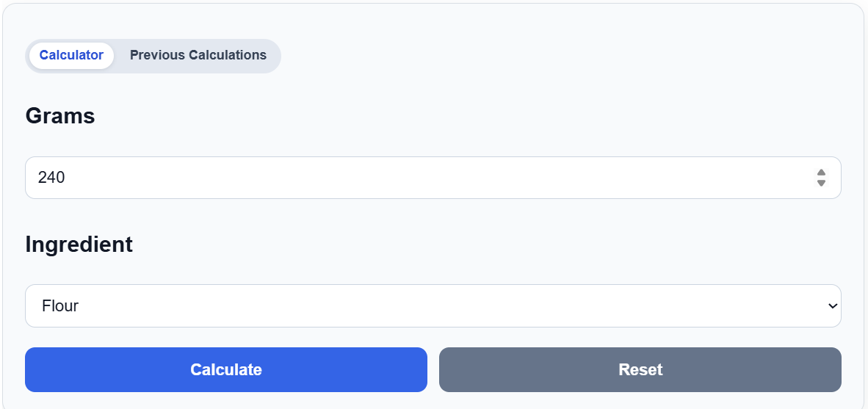This screenshot has width=868, height=409.
Task: Return to the Calculator view tab
Action: click(x=71, y=55)
